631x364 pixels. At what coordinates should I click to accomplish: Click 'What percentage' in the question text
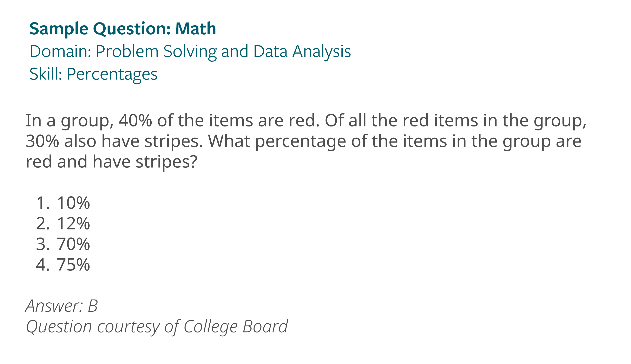[x=277, y=142]
